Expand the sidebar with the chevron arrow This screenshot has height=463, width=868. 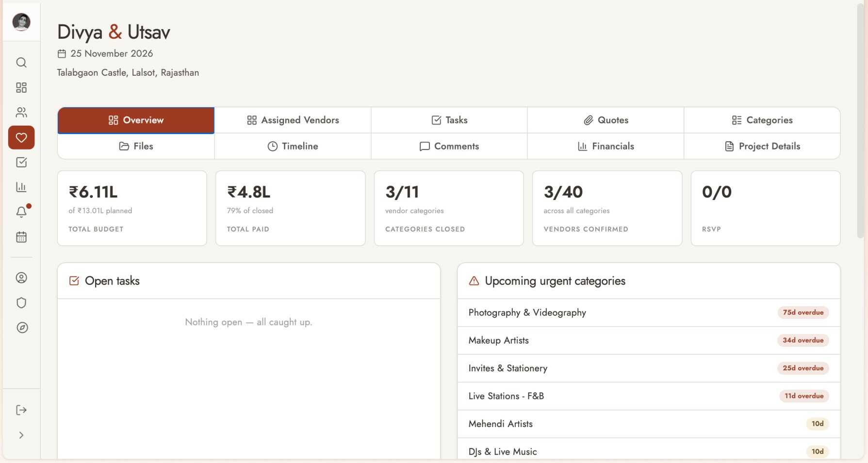coord(21,435)
